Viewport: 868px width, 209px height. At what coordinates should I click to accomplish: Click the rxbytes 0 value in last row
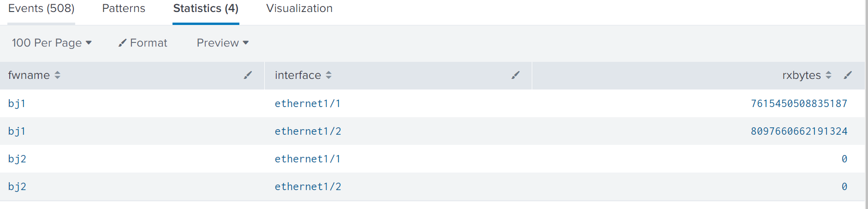click(x=844, y=186)
